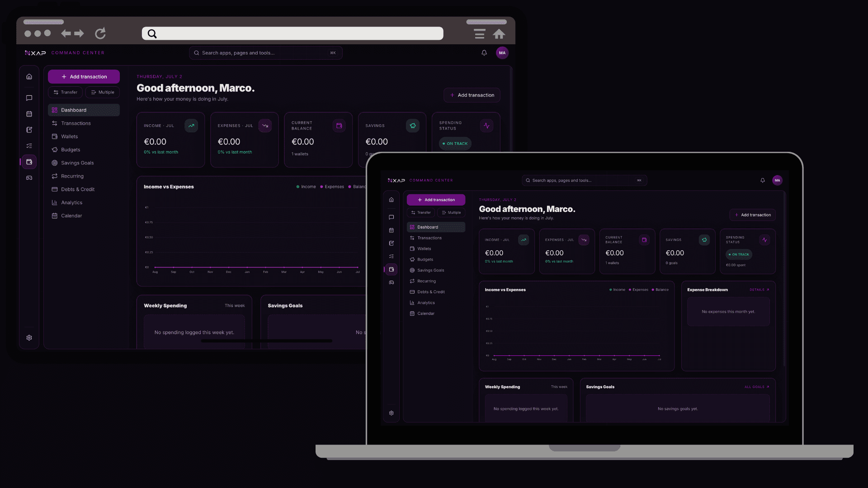Click the ON TRACK badge in the browser window
The image size is (868, 488).
coord(455,144)
